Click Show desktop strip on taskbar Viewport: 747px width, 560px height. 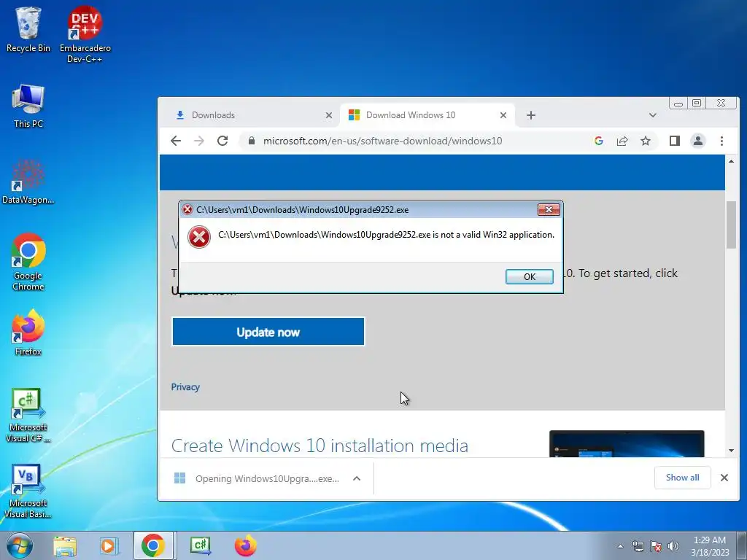pyautogui.click(x=741, y=545)
